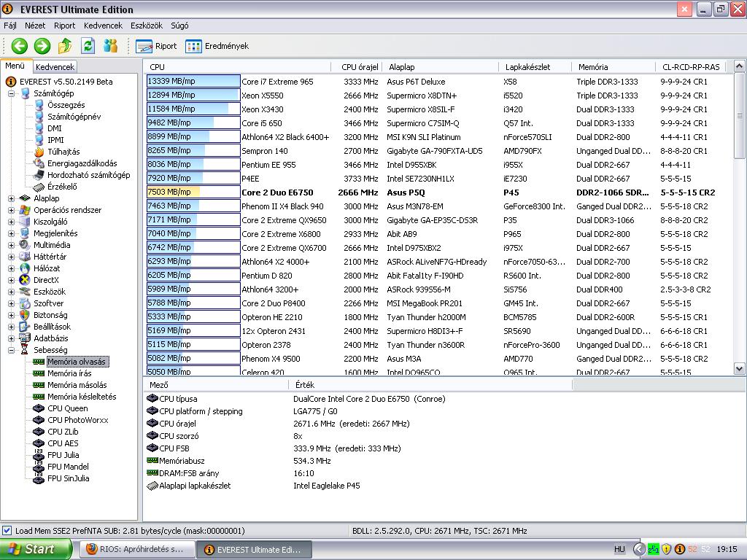
Task: Click the results list scroll up arrow
Action: [739, 66]
